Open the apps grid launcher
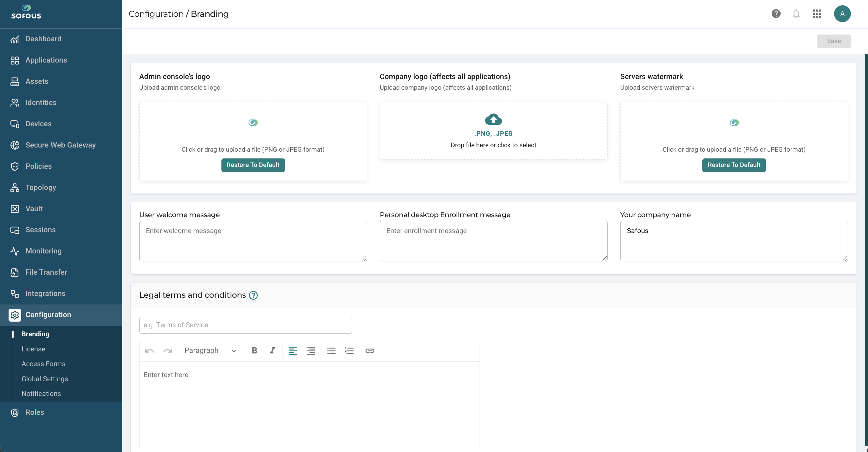The image size is (868, 452). [817, 14]
